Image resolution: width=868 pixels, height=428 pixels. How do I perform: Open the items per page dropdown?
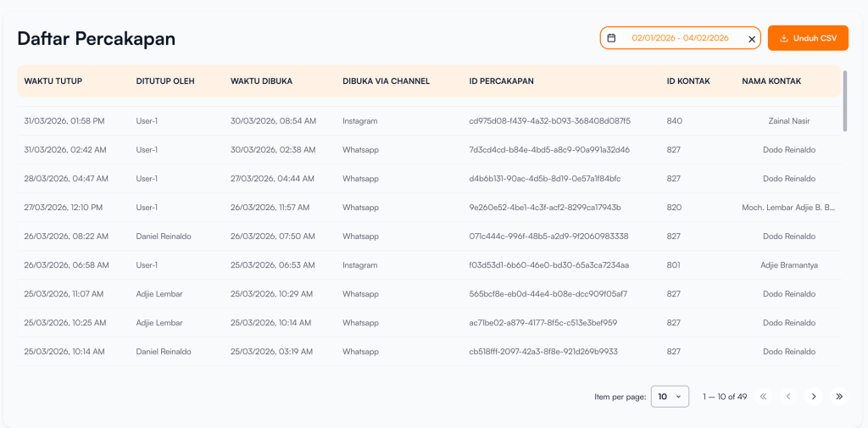pos(670,397)
